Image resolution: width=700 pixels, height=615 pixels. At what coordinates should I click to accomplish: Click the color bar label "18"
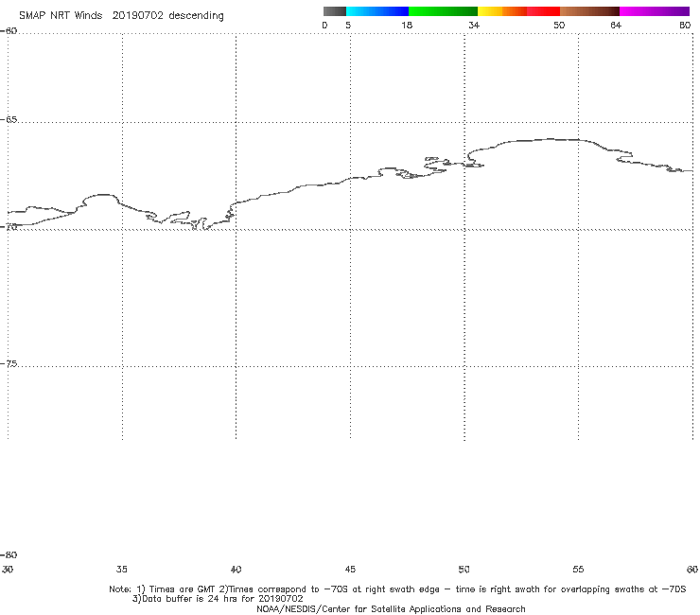tap(406, 25)
